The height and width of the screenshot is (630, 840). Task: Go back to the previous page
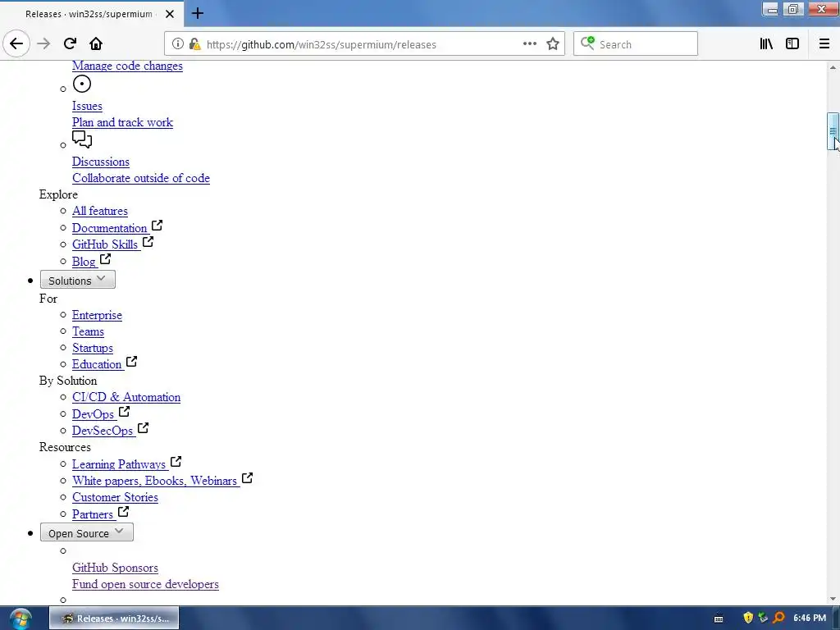pyautogui.click(x=16, y=44)
